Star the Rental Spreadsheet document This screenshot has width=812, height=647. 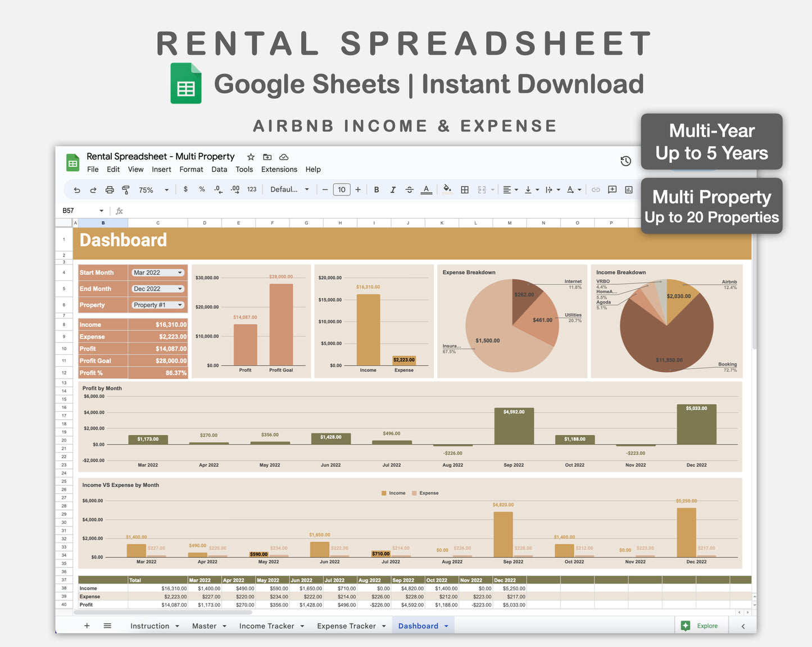251,157
